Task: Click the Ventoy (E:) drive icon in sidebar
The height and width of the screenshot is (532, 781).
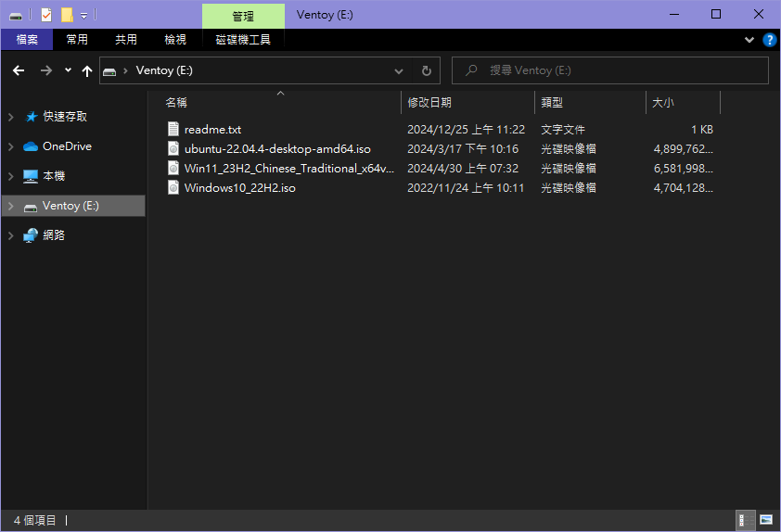Action: tap(31, 207)
